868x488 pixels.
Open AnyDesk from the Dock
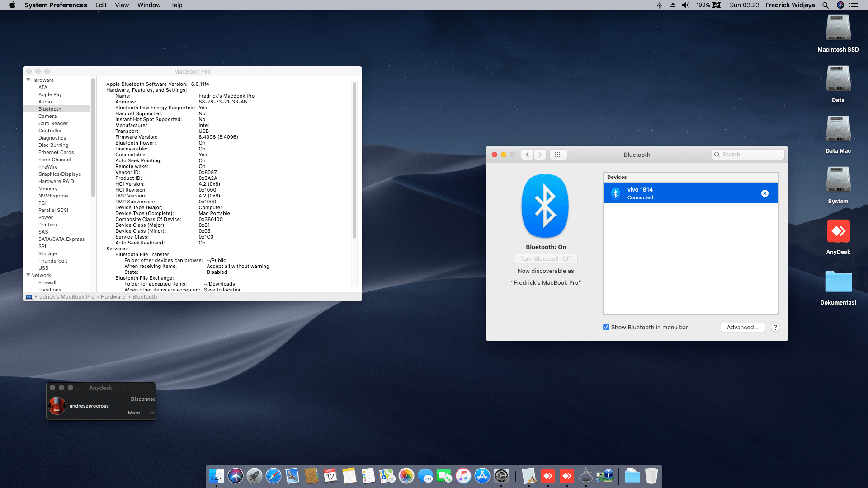(x=548, y=475)
